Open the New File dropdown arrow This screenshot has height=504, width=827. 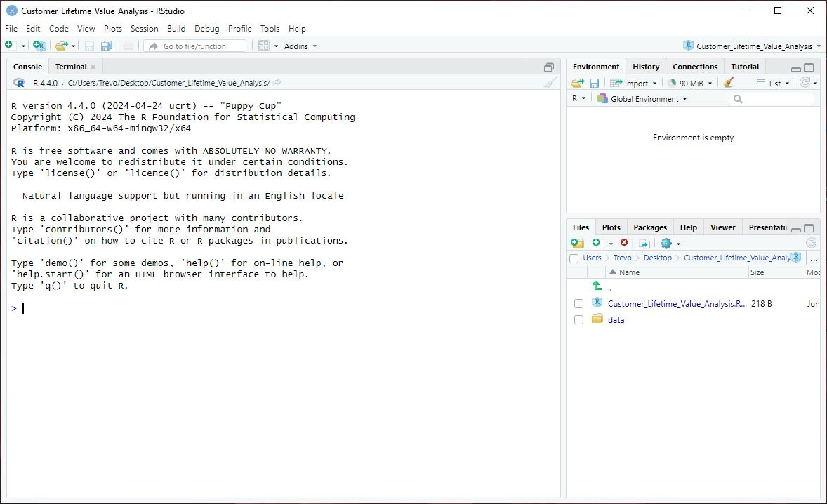click(23, 46)
